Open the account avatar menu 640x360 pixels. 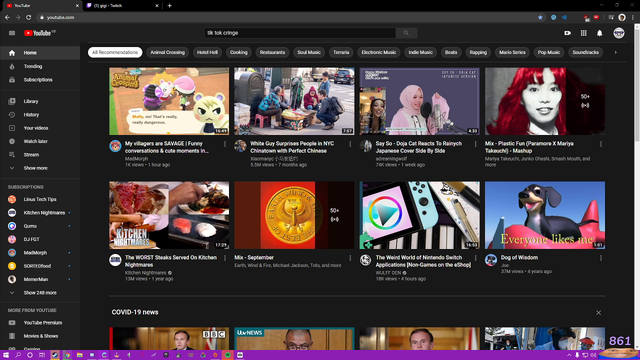(619, 33)
